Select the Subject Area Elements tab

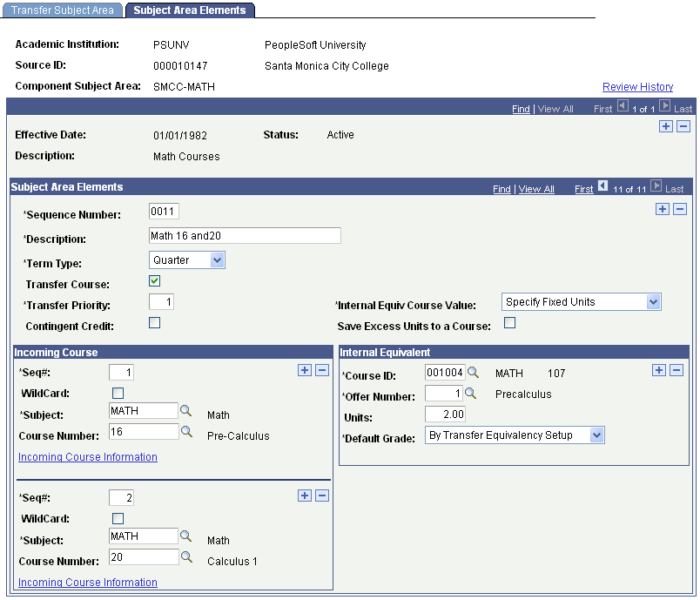click(190, 10)
